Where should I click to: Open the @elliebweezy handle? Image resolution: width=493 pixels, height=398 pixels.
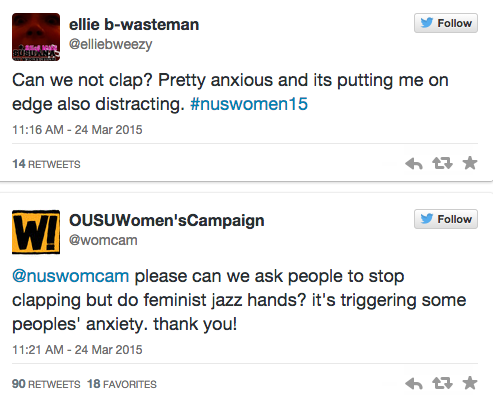click(111, 44)
